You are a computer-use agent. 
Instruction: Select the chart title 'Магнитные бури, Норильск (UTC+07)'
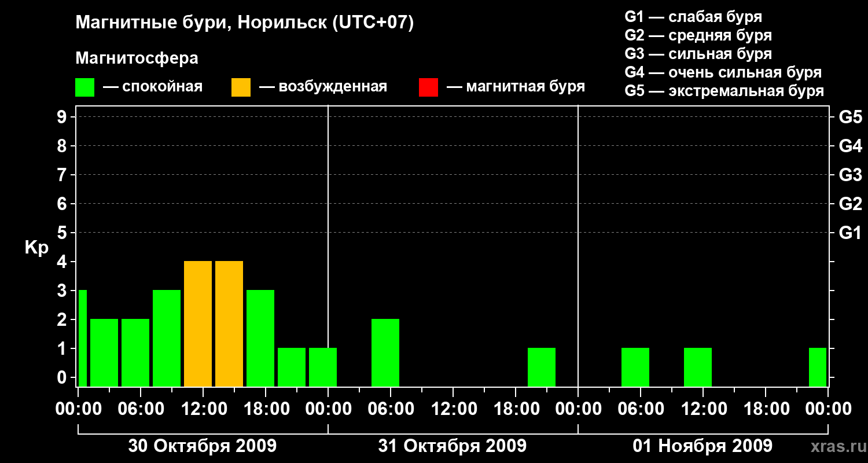point(245,23)
